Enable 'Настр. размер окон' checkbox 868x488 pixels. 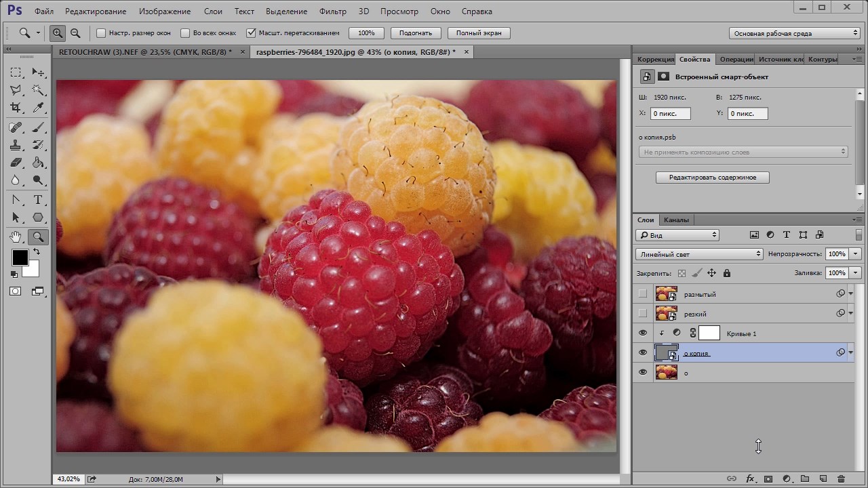tap(101, 33)
